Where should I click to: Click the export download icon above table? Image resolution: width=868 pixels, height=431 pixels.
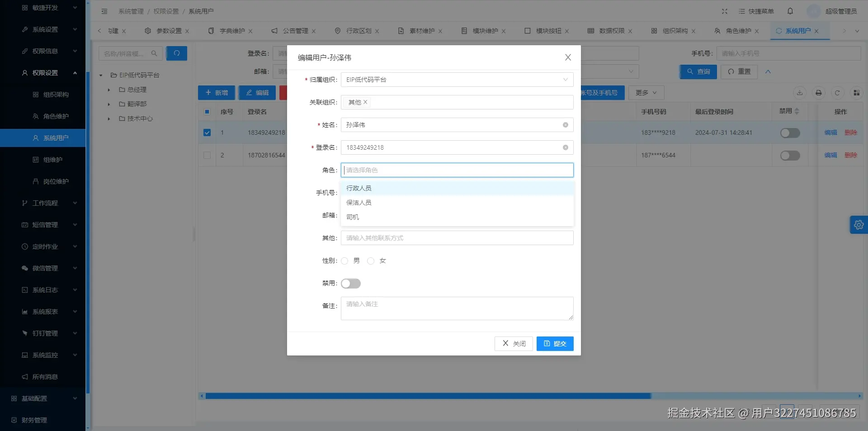tap(800, 93)
